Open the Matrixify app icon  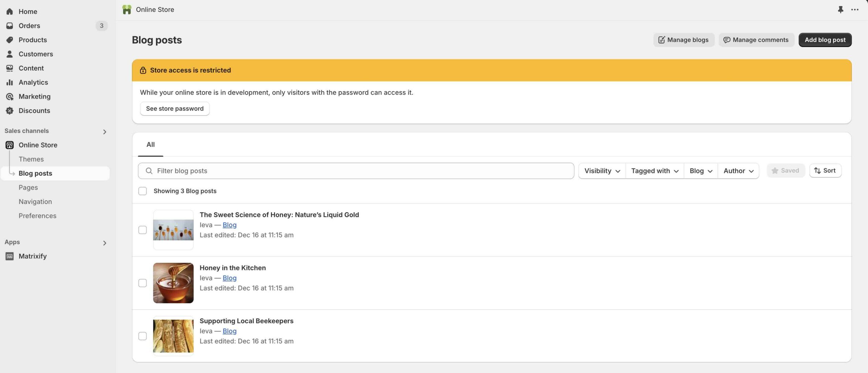[9, 256]
